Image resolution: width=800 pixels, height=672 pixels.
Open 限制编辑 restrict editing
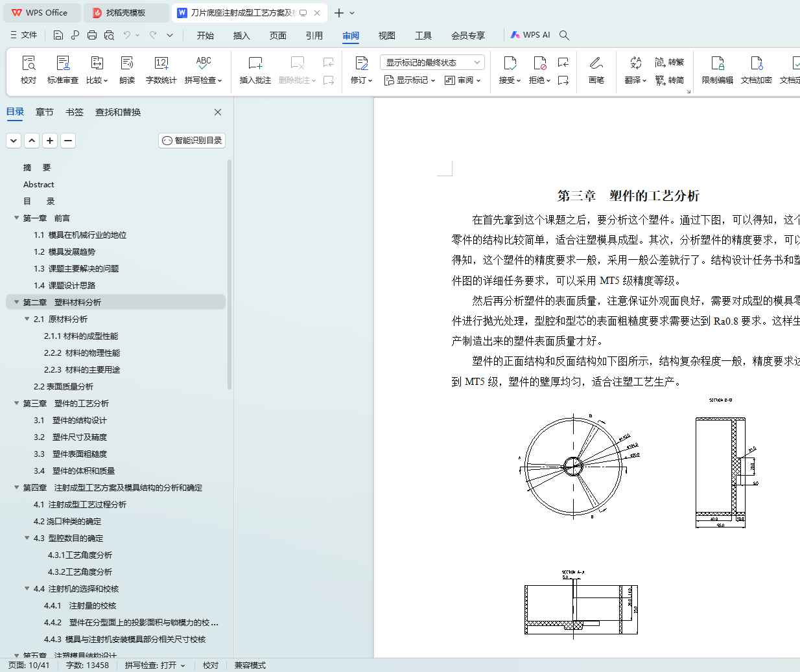(717, 69)
